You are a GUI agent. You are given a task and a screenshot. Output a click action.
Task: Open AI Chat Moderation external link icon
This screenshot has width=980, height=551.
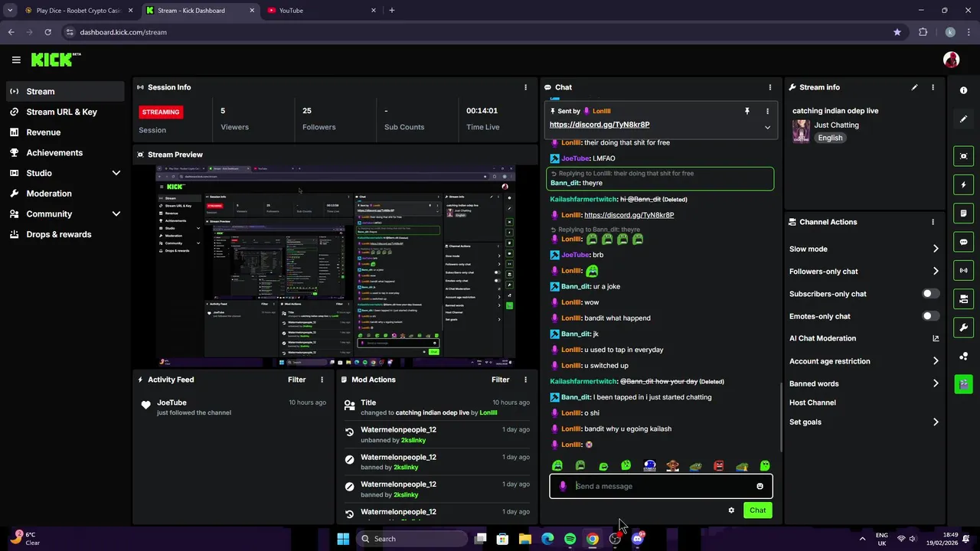coord(936,338)
